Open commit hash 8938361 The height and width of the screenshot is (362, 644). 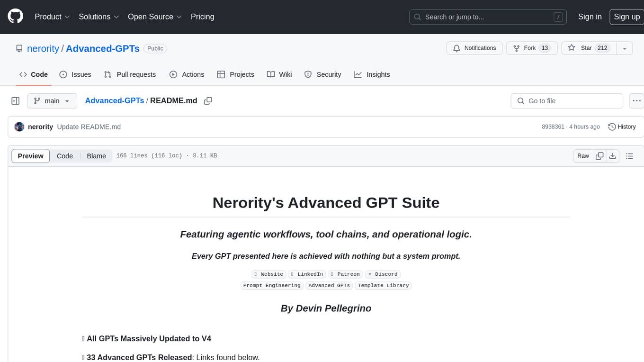coord(553,127)
